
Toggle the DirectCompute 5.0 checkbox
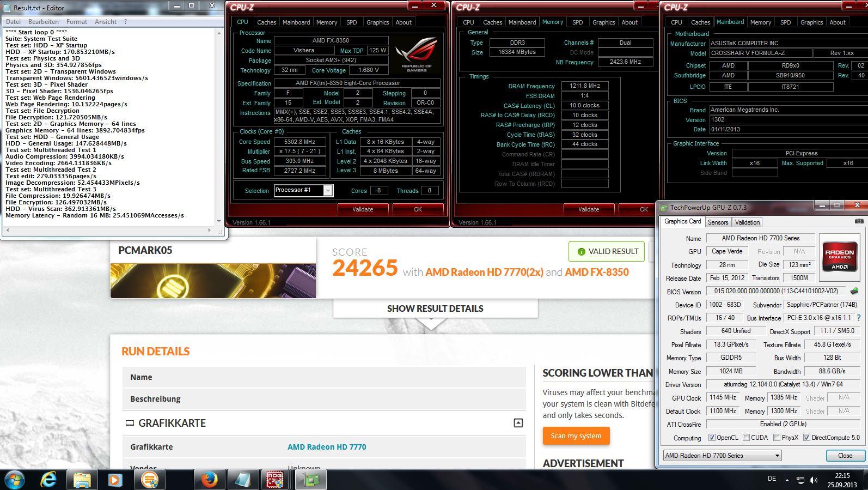pyautogui.click(x=806, y=438)
